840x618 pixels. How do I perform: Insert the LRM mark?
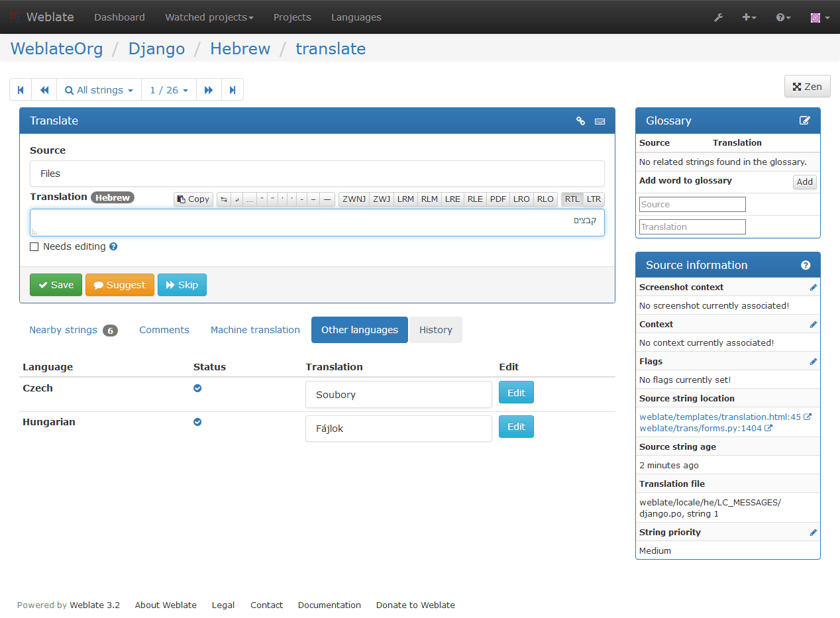(405, 199)
